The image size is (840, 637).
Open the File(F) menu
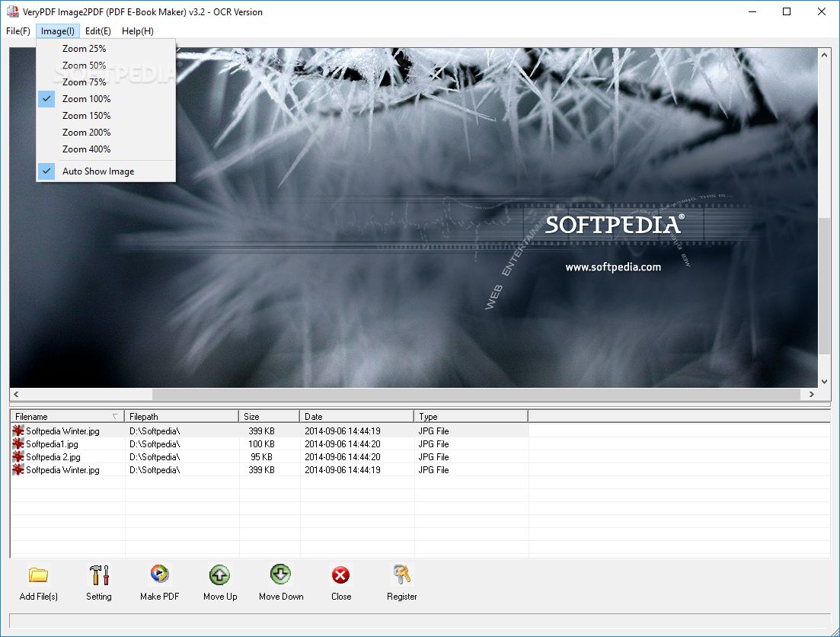18,31
